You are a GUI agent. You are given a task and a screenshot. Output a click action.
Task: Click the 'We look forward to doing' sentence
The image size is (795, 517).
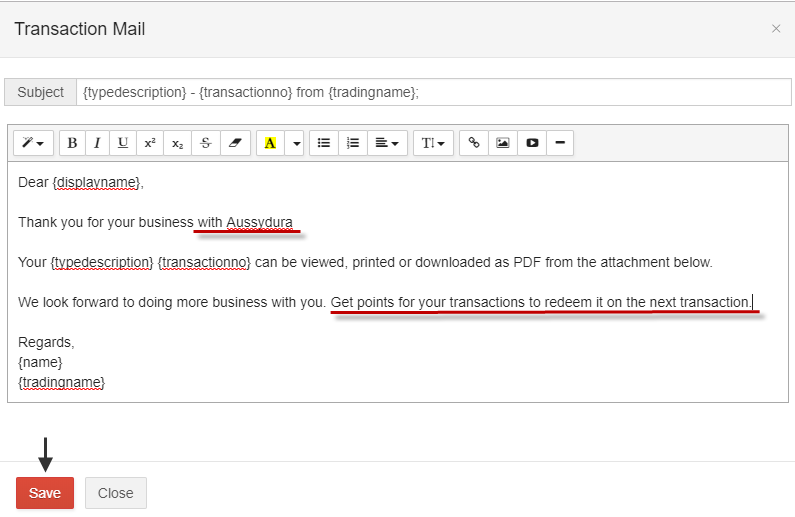point(171,303)
